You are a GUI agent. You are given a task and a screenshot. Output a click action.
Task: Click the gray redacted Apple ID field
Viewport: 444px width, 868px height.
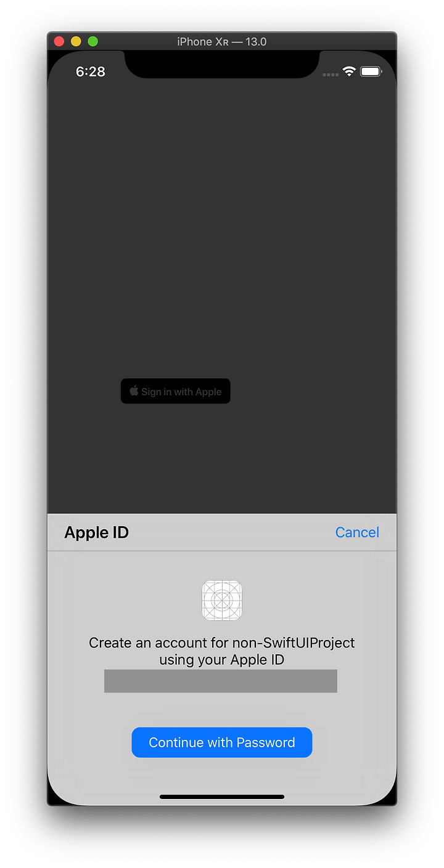pos(221,681)
